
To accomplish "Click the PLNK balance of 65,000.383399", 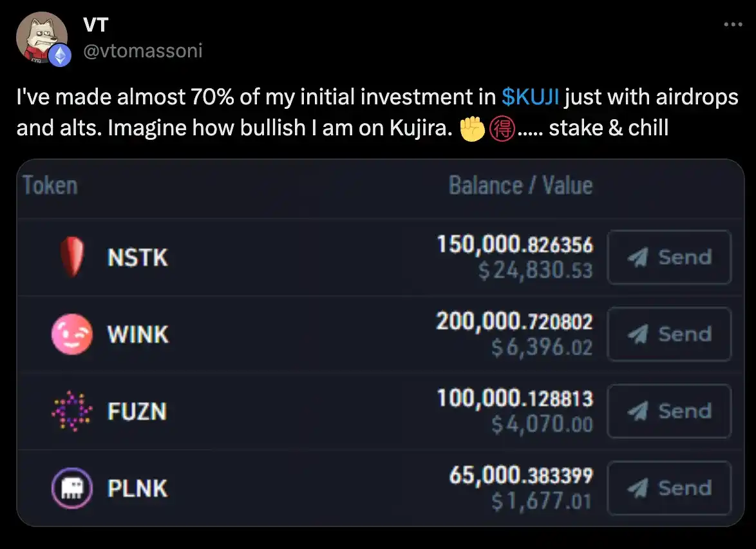I will pos(521,476).
